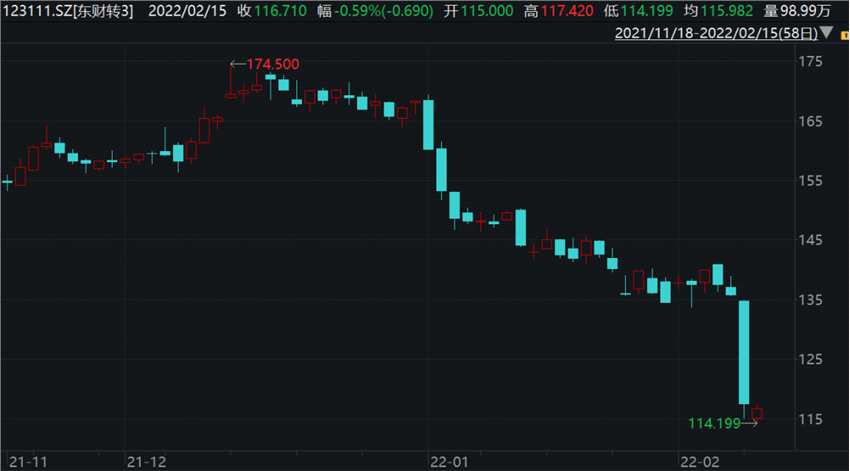Click the 175 price axis label

click(810, 61)
